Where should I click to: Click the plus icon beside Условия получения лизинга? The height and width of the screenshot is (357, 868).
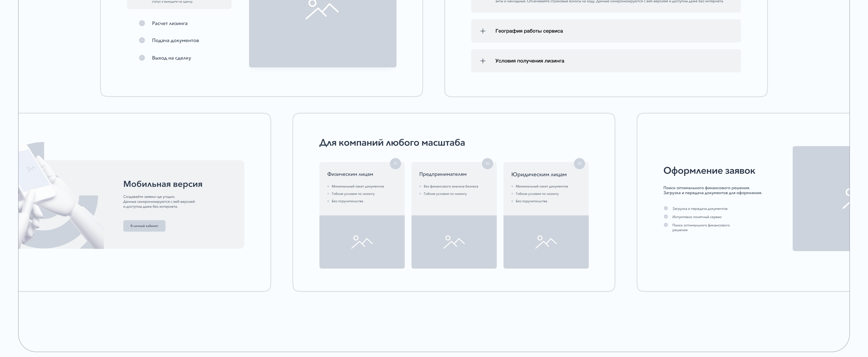[483, 61]
